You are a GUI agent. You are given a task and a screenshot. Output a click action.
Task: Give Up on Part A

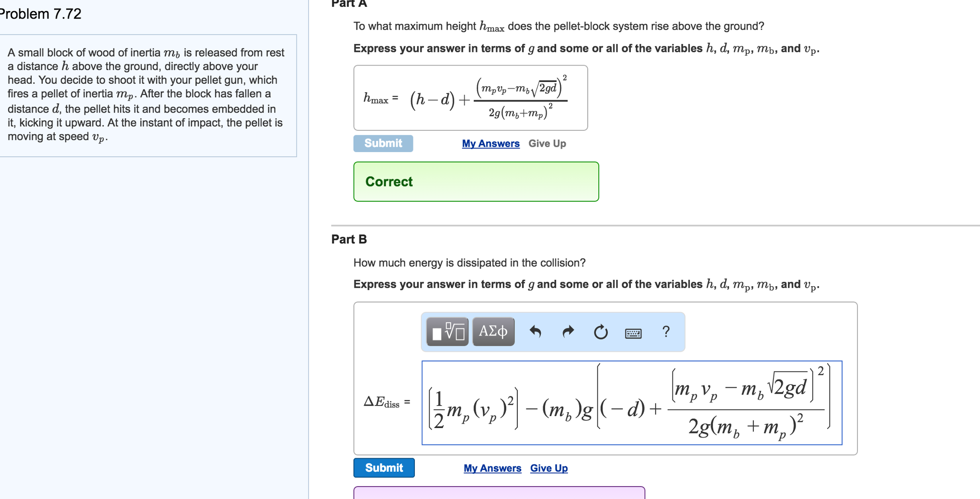coord(547,143)
